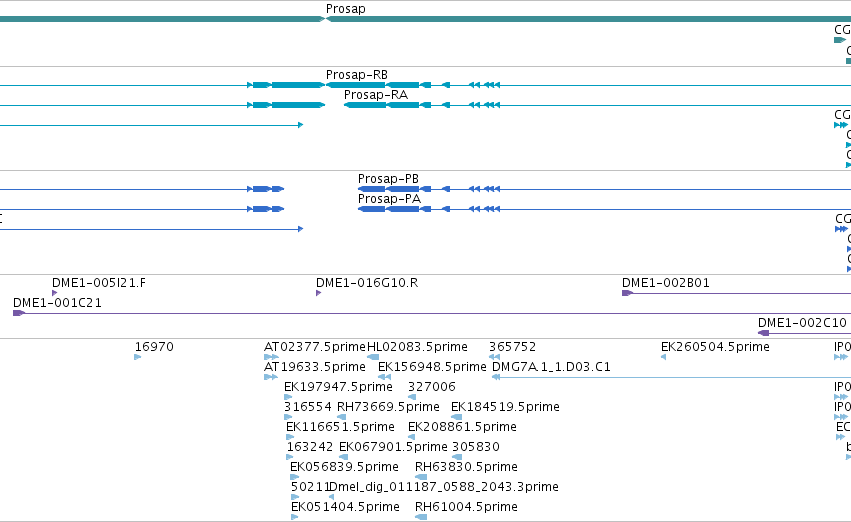Click the EK260504.5prime EST label
Image resolution: width=851 pixels, height=522 pixels.
tap(715, 347)
